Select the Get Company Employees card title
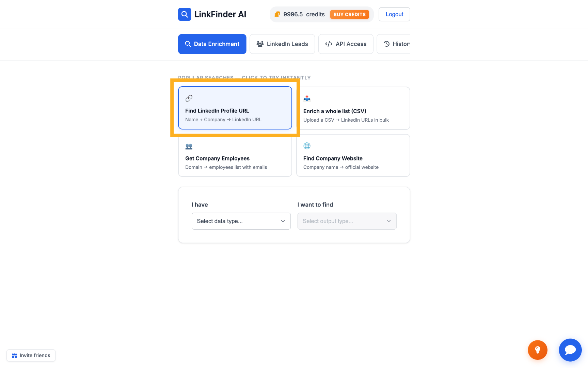The width and height of the screenshot is (588, 368). 217,158
